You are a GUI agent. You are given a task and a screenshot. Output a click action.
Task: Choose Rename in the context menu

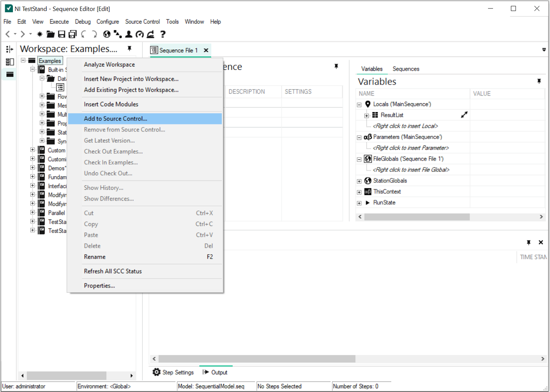(145, 257)
